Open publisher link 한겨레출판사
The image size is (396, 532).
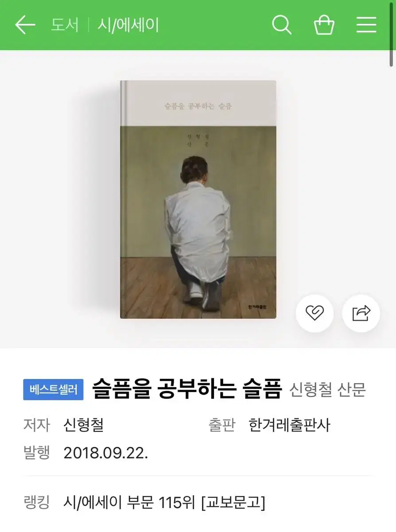(289, 425)
